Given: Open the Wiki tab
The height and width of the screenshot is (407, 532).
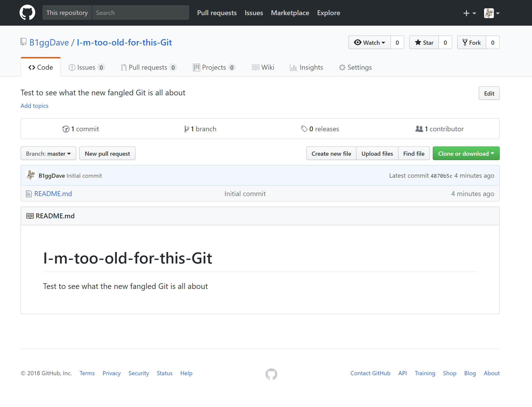Looking at the screenshot, I should (263, 67).
